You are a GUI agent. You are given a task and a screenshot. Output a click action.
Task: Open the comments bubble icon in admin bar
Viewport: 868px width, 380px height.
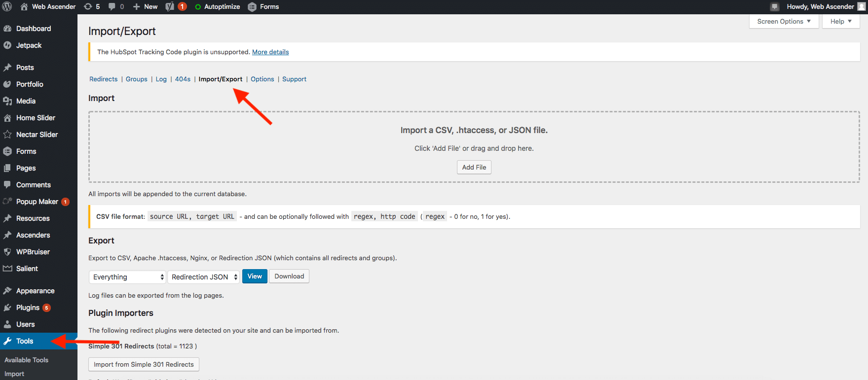[116, 7]
